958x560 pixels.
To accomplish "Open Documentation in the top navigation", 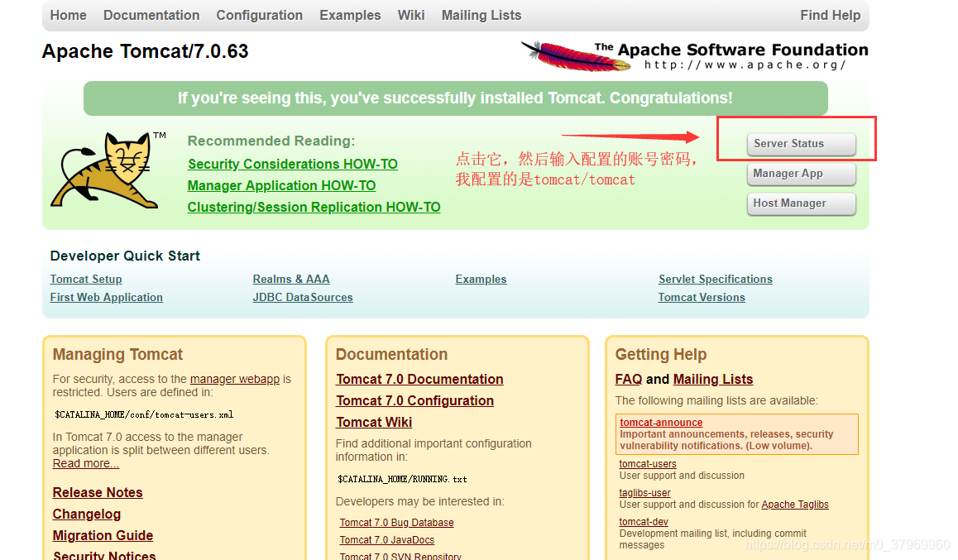I will tap(151, 15).
